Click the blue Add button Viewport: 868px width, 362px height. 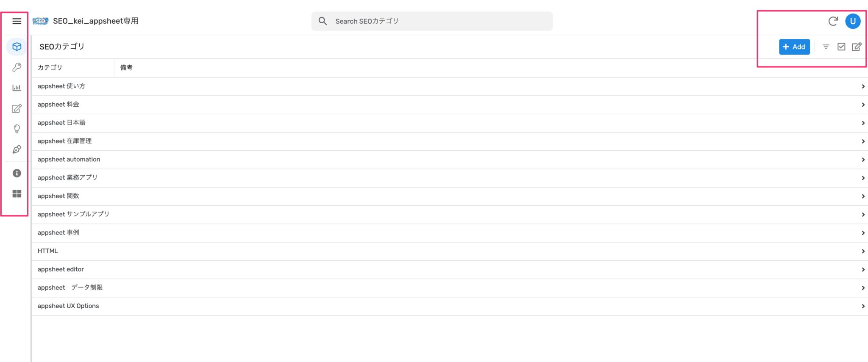[794, 47]
